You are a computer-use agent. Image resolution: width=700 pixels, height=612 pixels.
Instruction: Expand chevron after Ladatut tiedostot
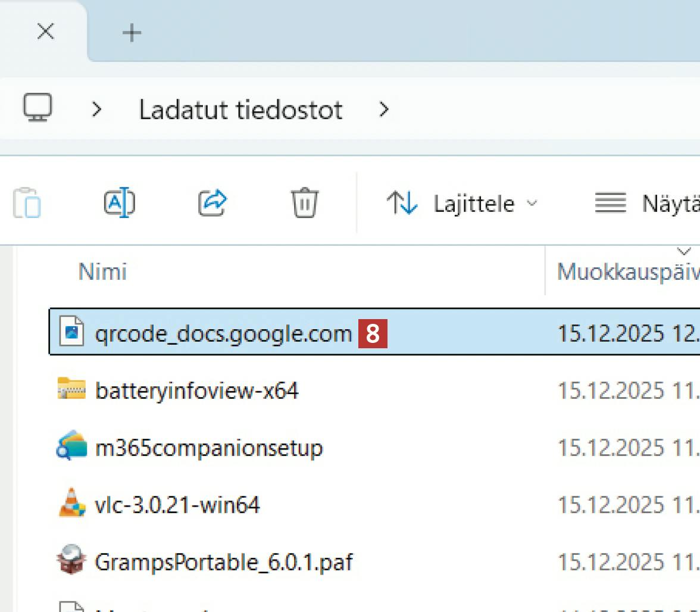tap(385, 110)
